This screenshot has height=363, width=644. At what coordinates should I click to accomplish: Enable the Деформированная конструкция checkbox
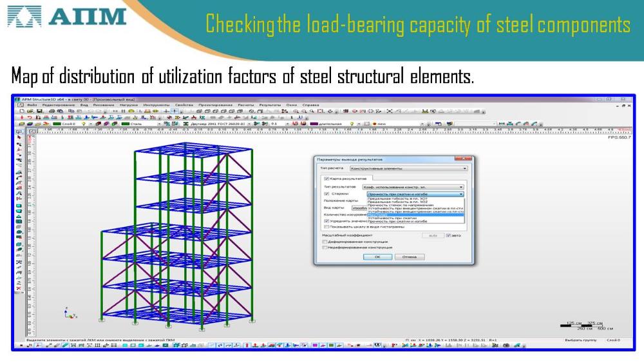(x=325, y=242)
